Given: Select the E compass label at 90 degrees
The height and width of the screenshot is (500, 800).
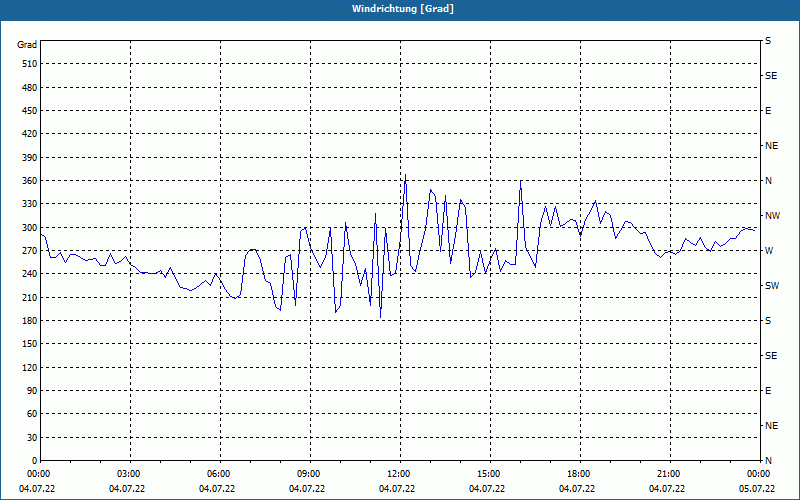Looking at the screenshot, I should coord(768,391).
